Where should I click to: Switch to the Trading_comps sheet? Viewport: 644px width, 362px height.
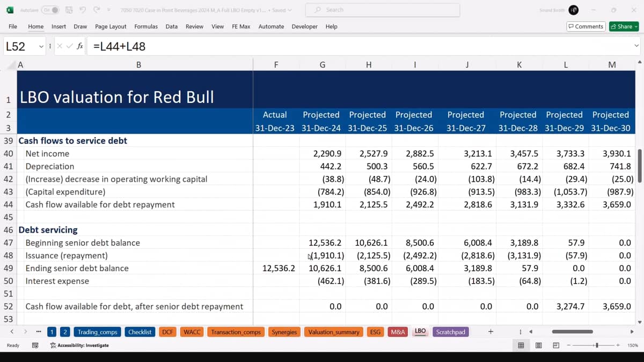click(97, 332)
